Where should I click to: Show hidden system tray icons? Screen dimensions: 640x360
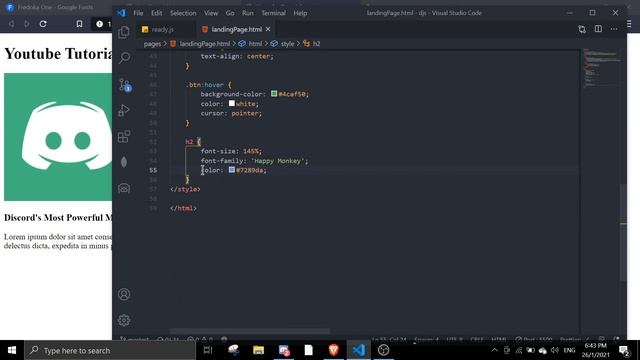[494, 350]
